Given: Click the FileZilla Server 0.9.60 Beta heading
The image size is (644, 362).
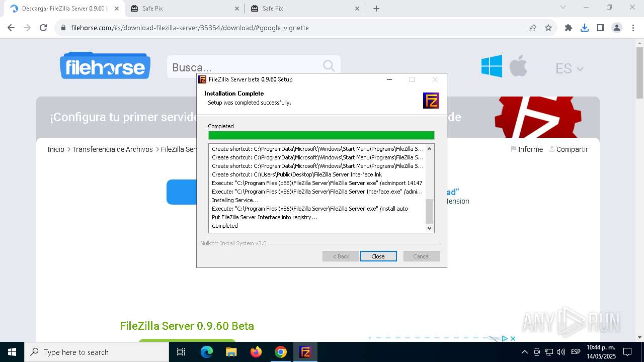Looking at the screenshot, I should tap(187, 326).
